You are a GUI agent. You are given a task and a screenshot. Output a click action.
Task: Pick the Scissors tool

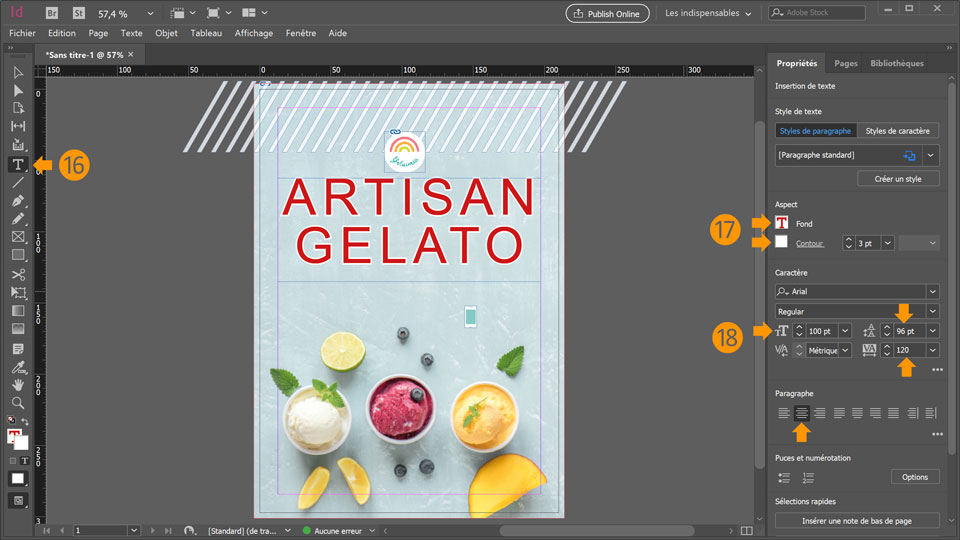(18, 274)
